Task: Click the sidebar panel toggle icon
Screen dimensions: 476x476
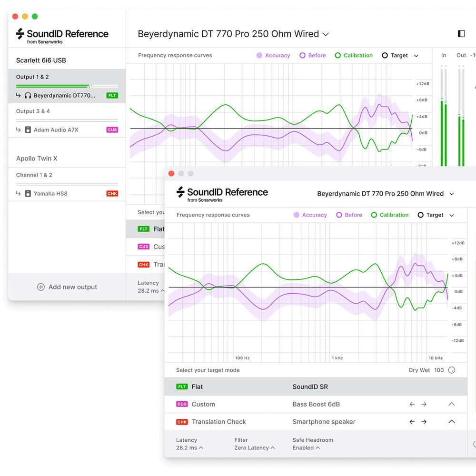Action: tap(461, 34)
